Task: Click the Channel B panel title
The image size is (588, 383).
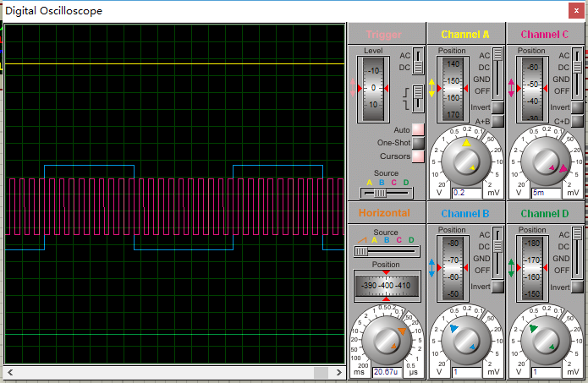Action: point(465,214)
